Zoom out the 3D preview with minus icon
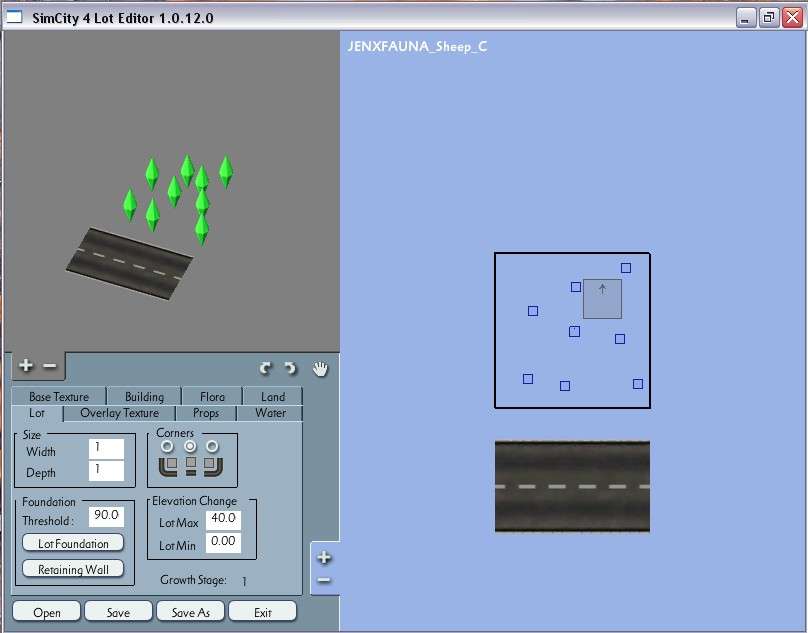Viewport: 808px width, 633px height. pos(49,365)
